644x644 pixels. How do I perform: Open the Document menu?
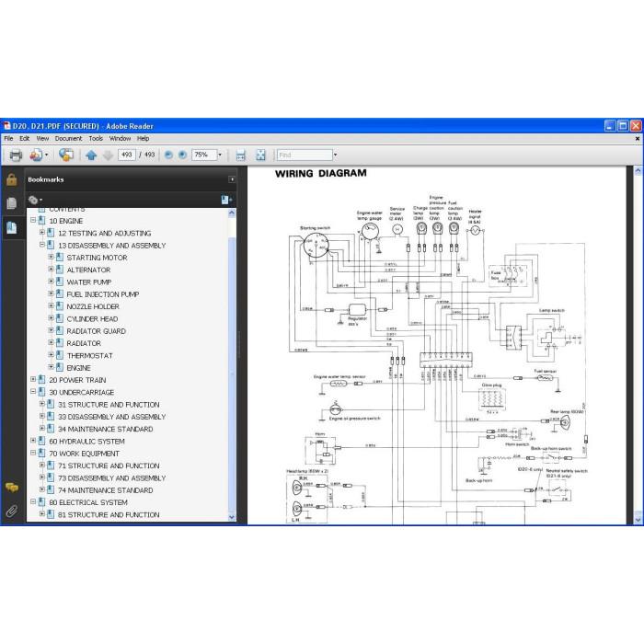(69, 138)
